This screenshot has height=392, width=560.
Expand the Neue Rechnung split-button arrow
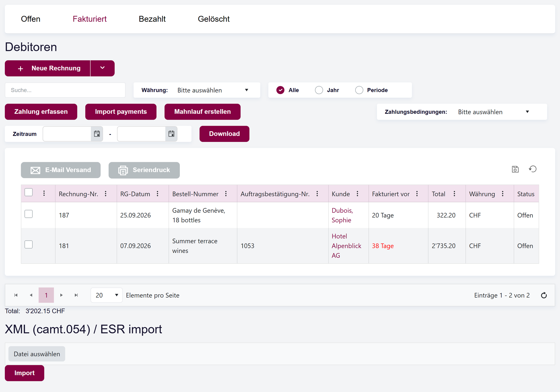(x=102, y=68)
